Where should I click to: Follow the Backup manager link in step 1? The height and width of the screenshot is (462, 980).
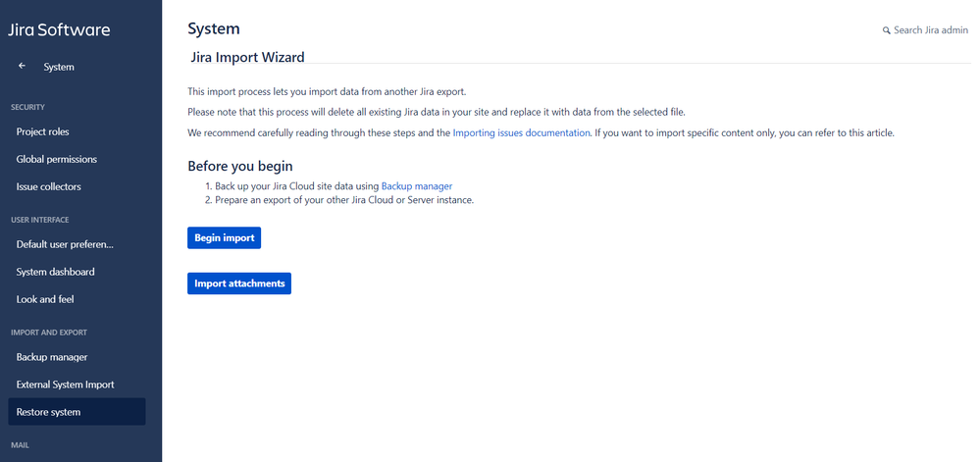(417, 185)
